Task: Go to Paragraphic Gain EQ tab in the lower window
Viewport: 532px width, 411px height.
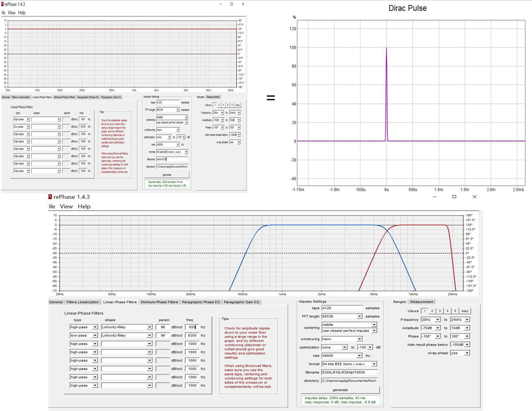Action: tap(242, 302)
